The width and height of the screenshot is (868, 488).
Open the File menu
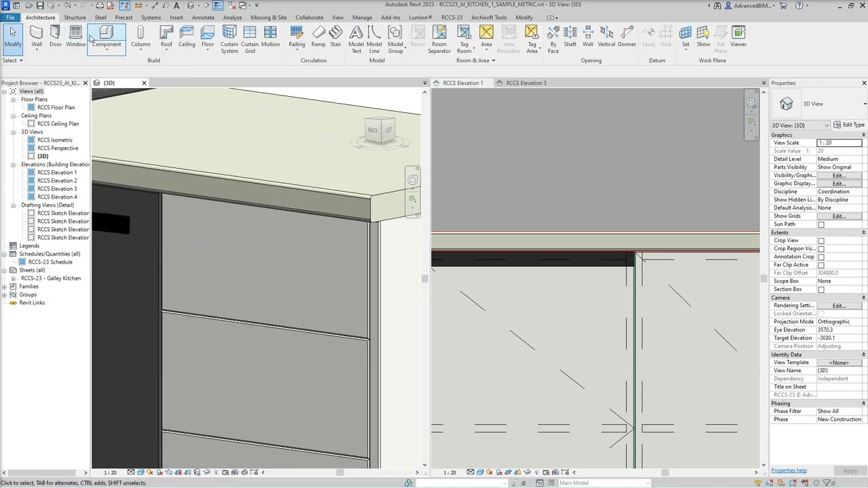10,18
